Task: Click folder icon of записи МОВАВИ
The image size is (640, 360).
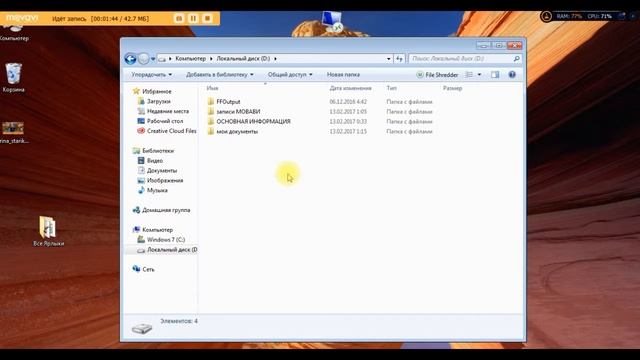Action: [211, 111]
